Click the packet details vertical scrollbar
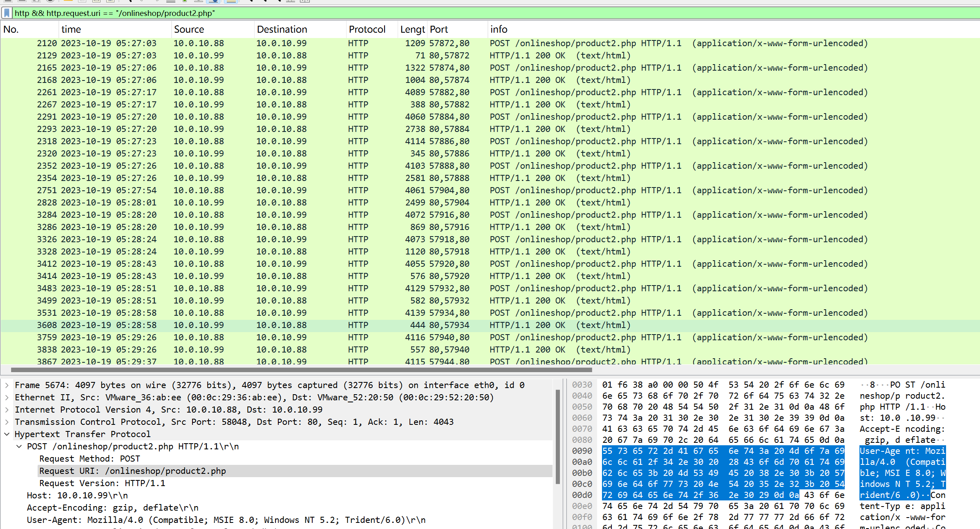Viewport: 980px width, 529px height. click(x=558, y=437)
